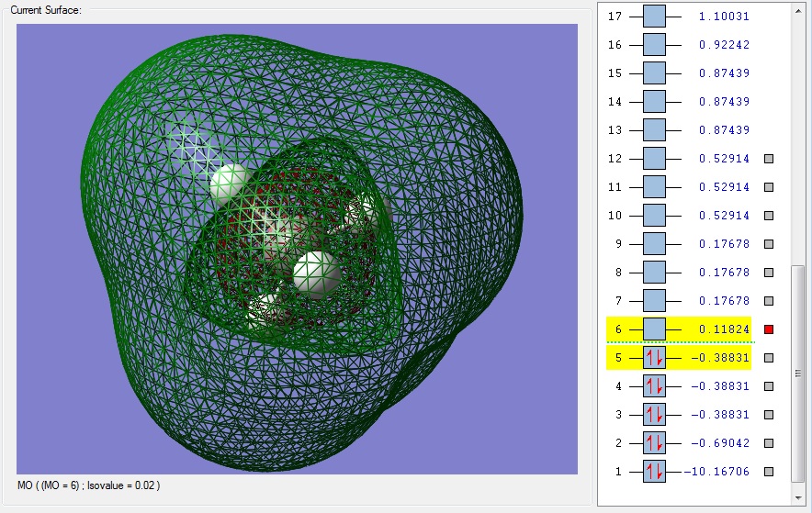This screenshot has width=812, height=513.
Task: Click the orbital number label 16
Action: point(615,45)
